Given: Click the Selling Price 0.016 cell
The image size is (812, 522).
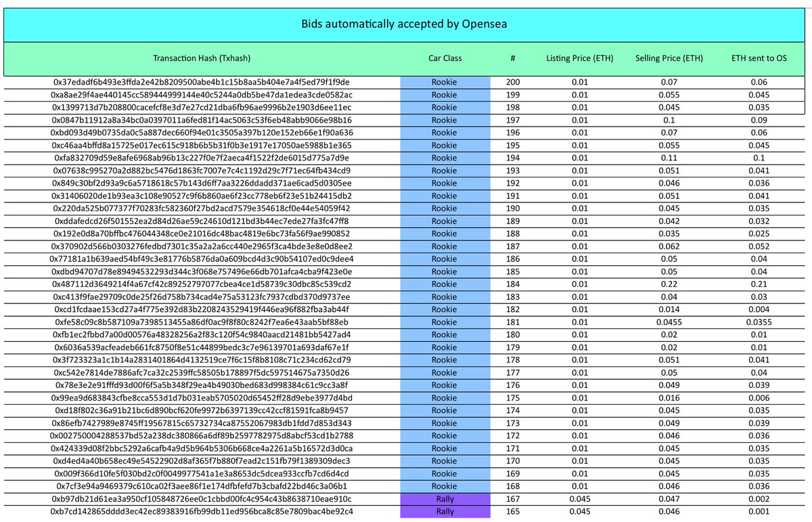Looking at the screenshot, I should coord(669,397).
